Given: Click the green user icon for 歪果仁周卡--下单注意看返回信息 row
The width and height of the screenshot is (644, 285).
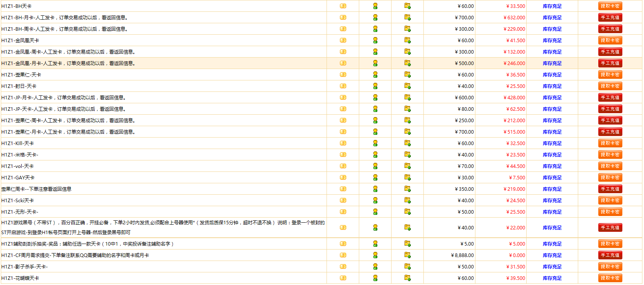Looking at the screenshot, I should click(x=375, y=189).
